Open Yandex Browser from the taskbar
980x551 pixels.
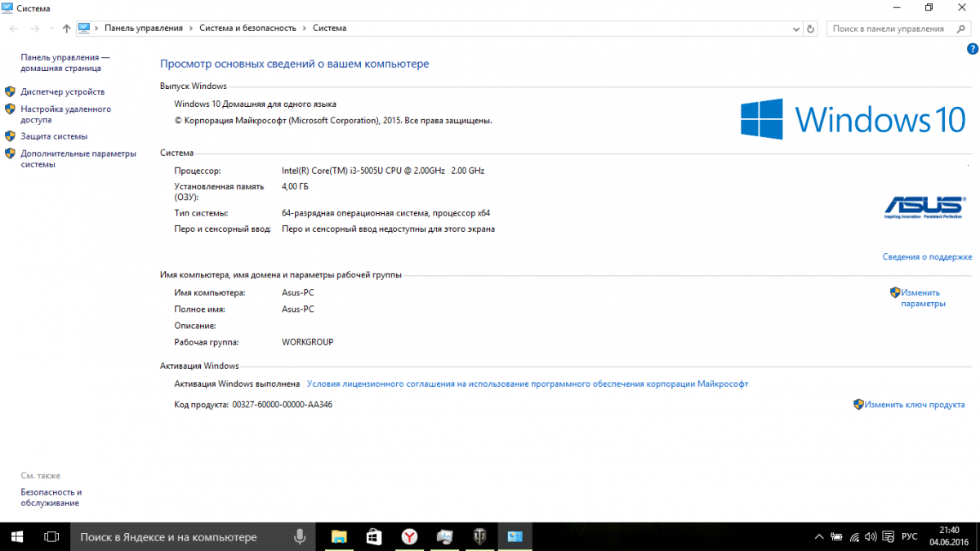(x=409, y=536)
